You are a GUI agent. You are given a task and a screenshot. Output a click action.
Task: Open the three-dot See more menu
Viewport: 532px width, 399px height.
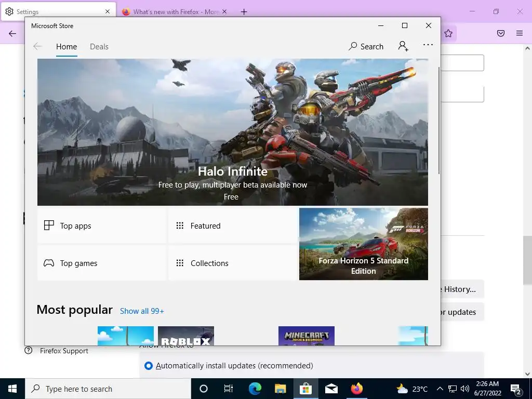click(428, 45)
